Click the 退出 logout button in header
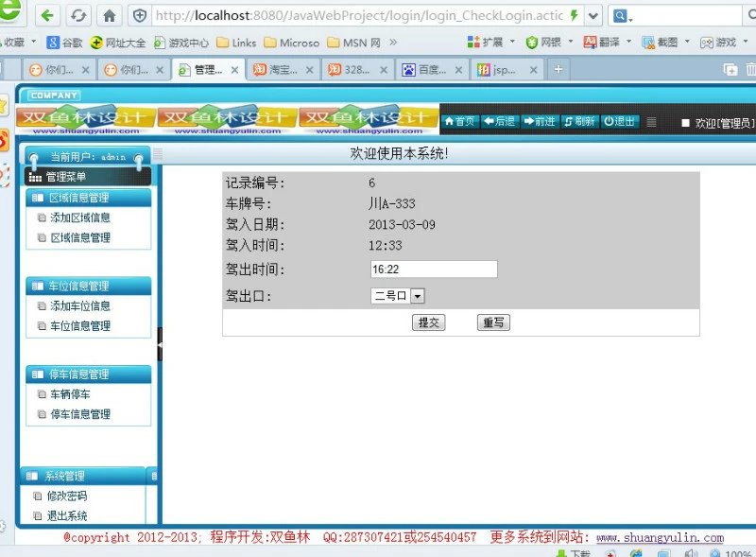 click(620, 121)
